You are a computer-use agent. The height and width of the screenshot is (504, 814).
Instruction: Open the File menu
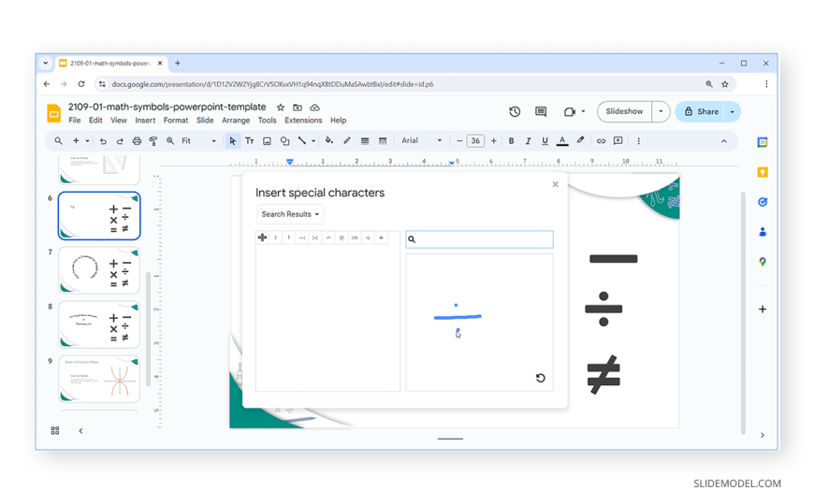click(x=75, y=121)
